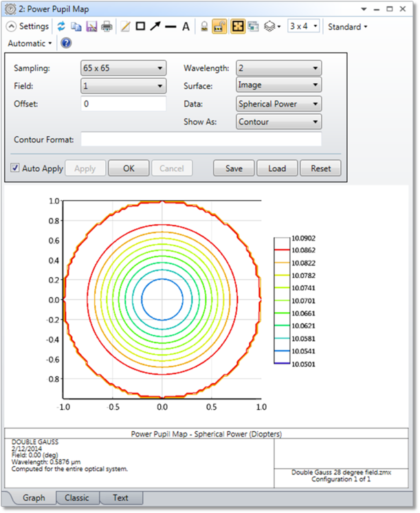Open the Sampling 65 x 65 dropdown
Screen dimensions: 420x513
(123, 68)
